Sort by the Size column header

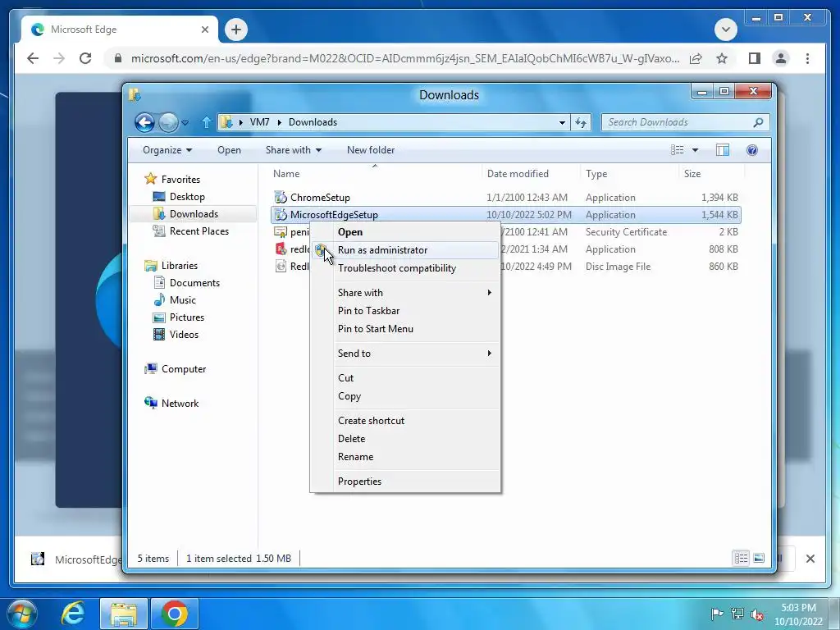(692, 174)
